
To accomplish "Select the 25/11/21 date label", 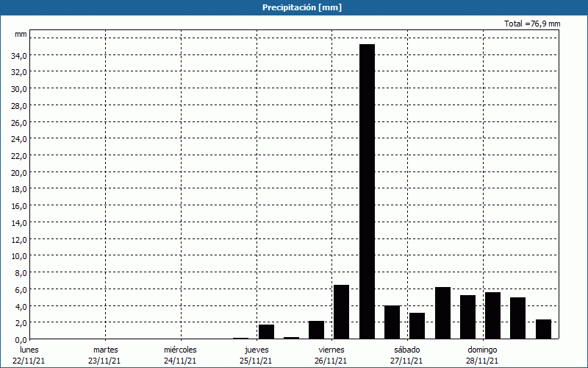I will click(x=256, y=361).
